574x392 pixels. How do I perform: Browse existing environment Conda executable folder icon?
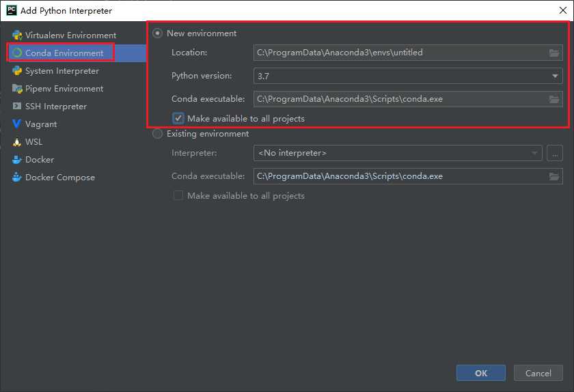click(554, 176)
